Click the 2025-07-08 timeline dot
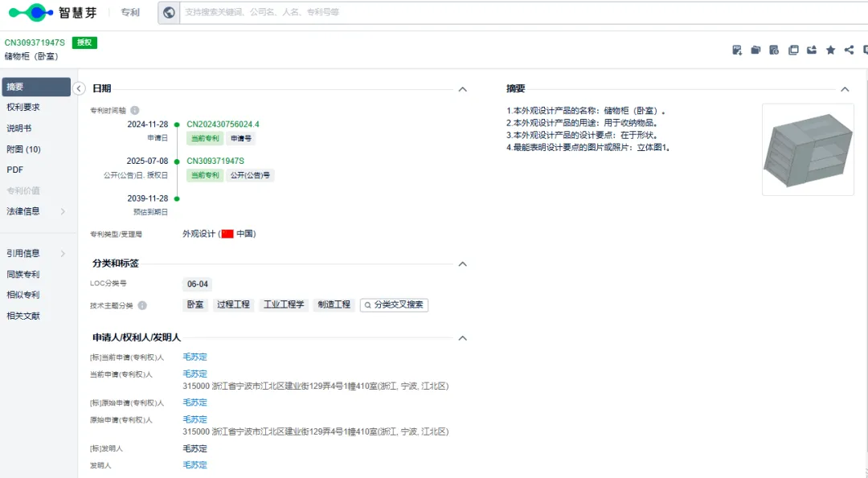 [177, 161]
